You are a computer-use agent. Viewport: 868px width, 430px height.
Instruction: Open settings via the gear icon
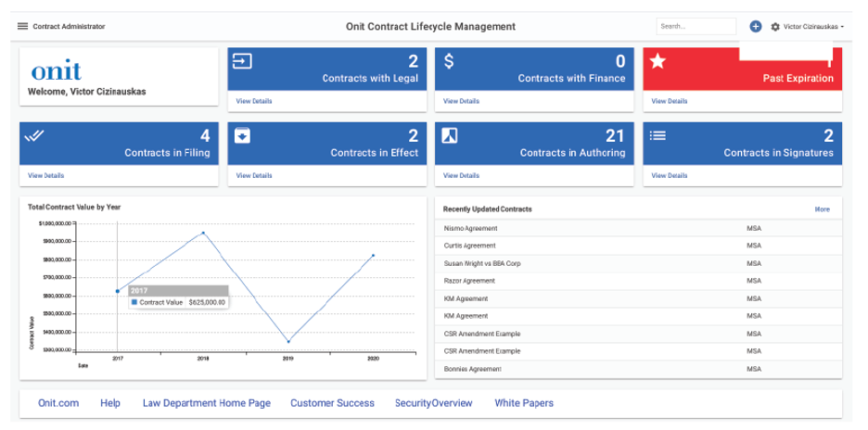(x=775, y=27)
